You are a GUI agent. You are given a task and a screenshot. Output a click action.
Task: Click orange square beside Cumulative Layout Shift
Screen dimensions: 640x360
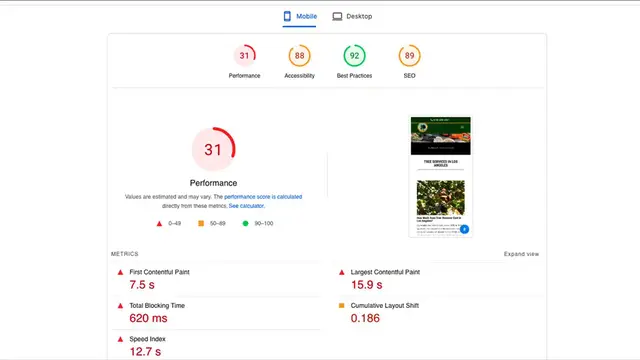342,305
